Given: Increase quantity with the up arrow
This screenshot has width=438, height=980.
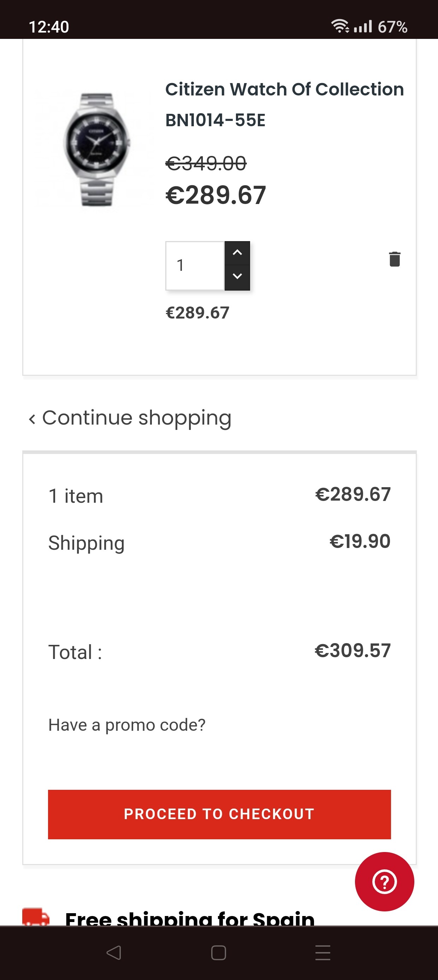Looking at the screenshot, I should pos(237,253).
